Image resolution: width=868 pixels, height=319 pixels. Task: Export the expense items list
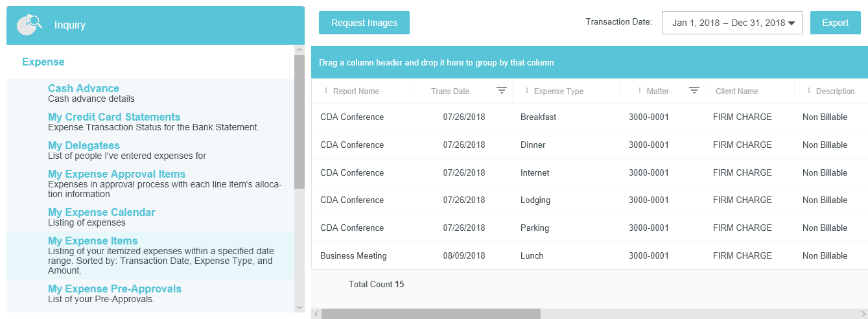coord(835,23)
